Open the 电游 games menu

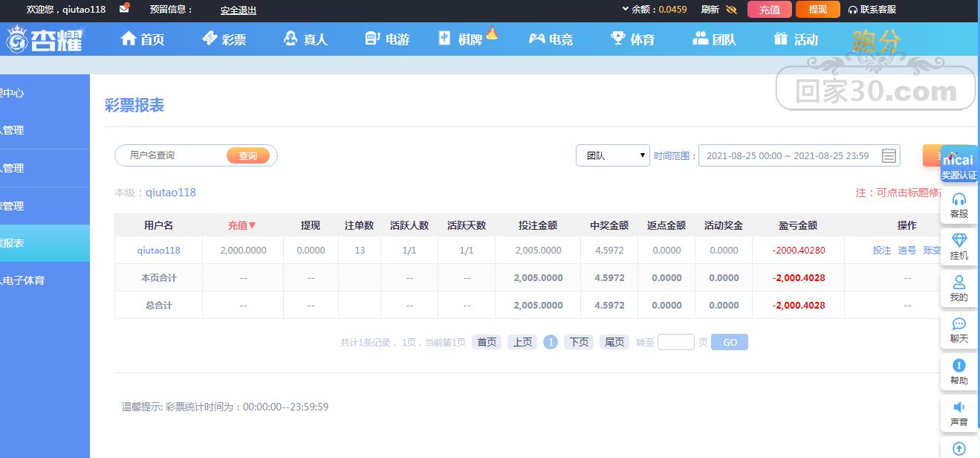(387, 39)
